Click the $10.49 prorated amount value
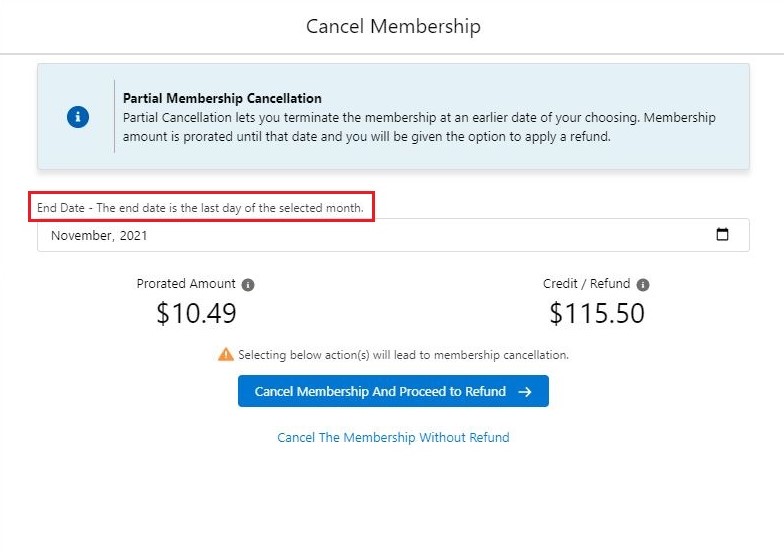The width and height of the screenshot is (784, 554). click(x=196, y=314)
